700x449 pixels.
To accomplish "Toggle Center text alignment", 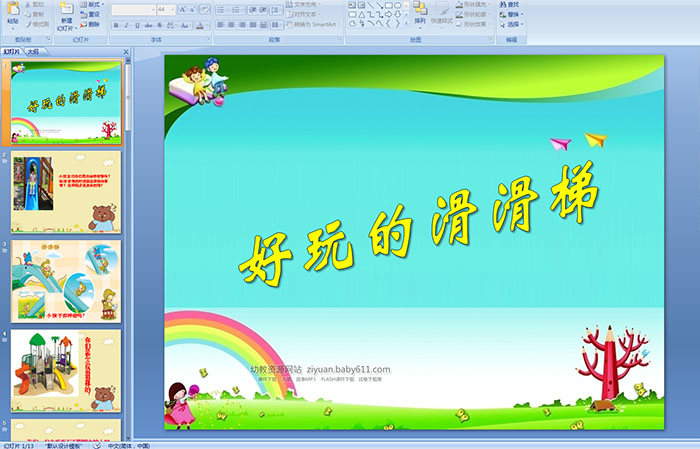I will (231, 25).
